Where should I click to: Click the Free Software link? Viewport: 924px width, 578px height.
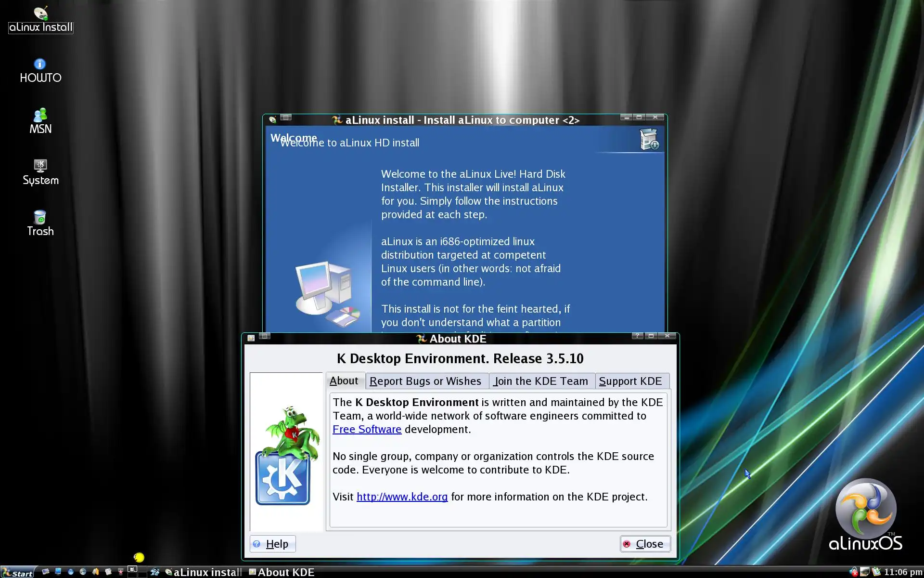pyautogui.click(x=367, y=429)
